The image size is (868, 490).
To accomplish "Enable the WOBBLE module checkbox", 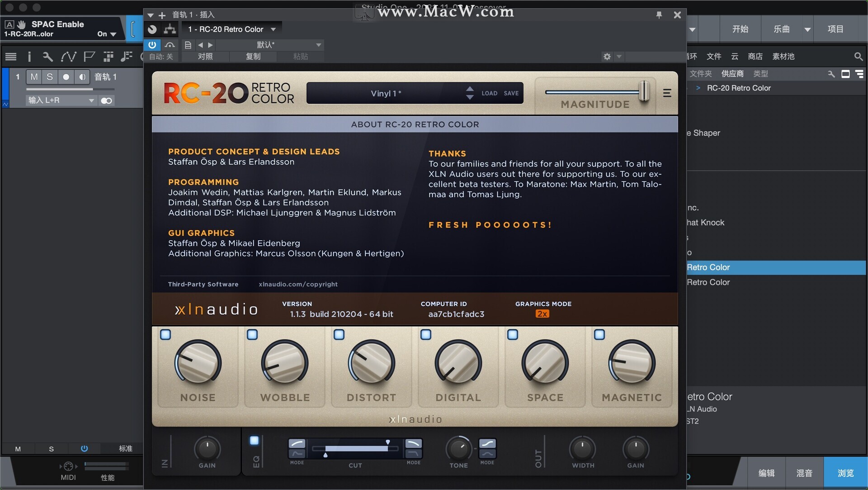I will click(252, 334).
